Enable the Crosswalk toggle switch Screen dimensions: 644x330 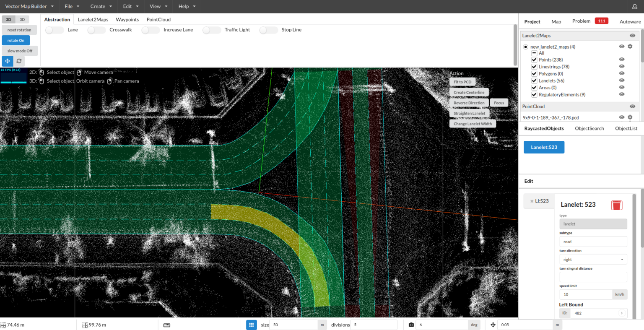pos(96,30)
